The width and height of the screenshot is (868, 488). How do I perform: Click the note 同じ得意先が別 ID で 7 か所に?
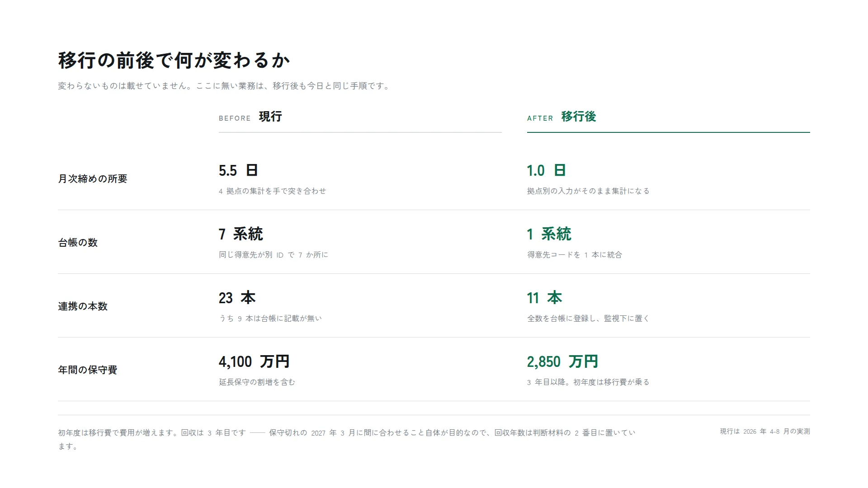tap(274, 255)
